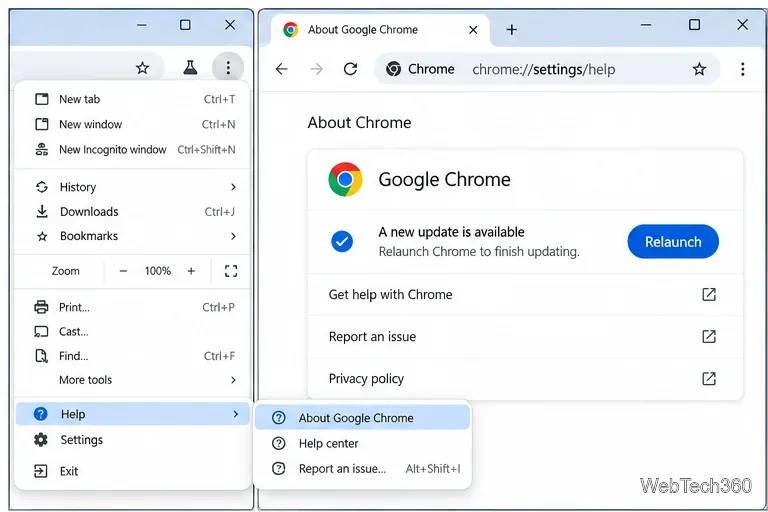Click the New tab window icon in menu

[x=42, y=99]
